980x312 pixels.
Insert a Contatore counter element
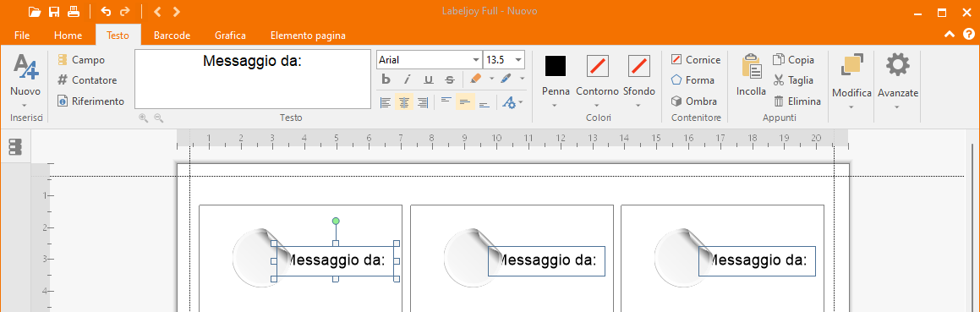pyautogui.click(x=87, y=80)
